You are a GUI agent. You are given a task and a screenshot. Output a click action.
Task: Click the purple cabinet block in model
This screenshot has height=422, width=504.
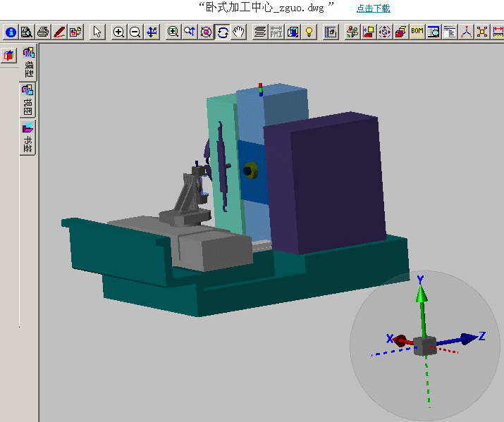click(331, 183)
